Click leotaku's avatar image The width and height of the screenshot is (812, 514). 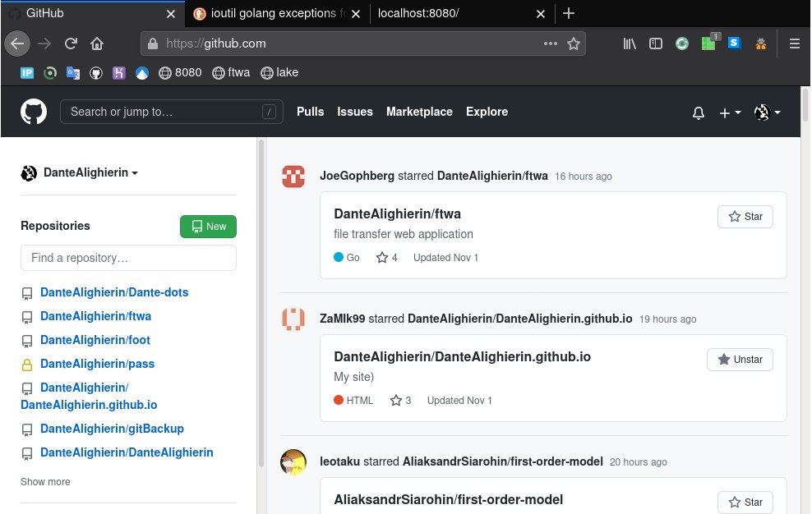[293, 461]
